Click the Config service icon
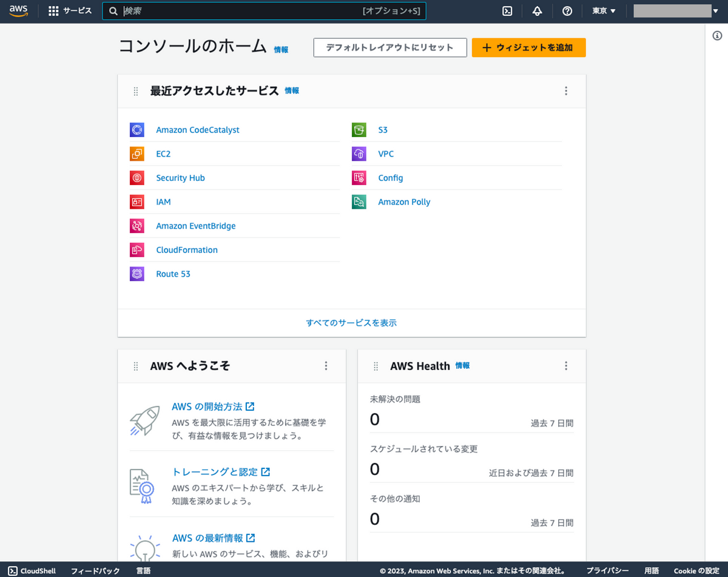 359,178
